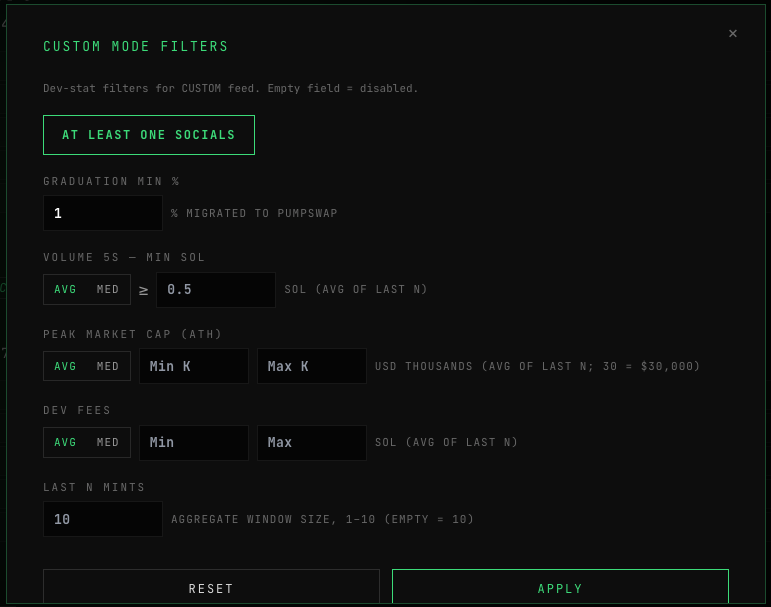Click the Apply button
Image resolution: width=771 pixels, height=607 pixels.
pos(561,587)
